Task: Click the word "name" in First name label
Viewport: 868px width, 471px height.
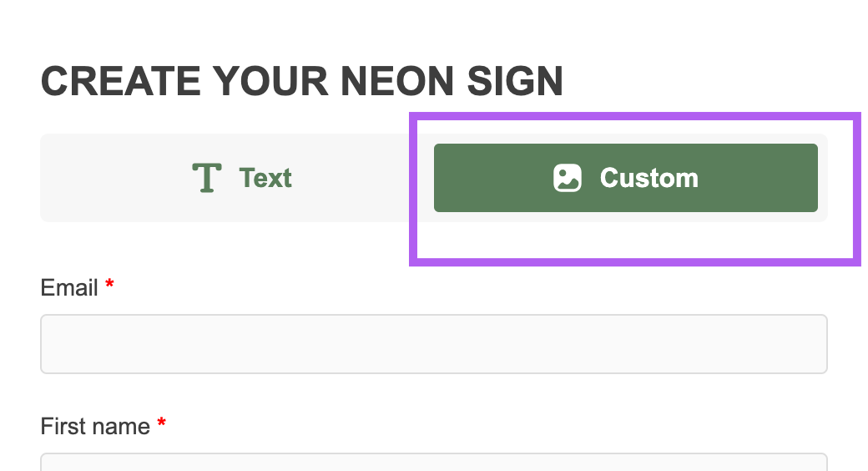Action: click(x=122, y=427)
